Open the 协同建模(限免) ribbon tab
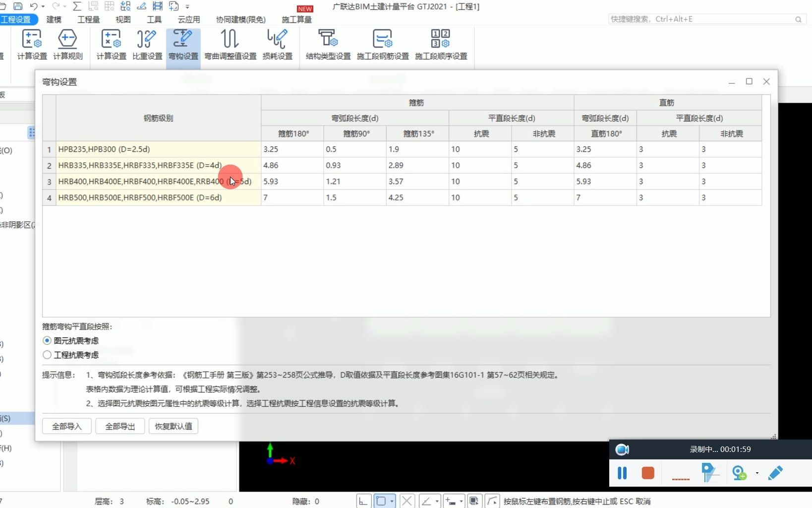 point(241,19)
